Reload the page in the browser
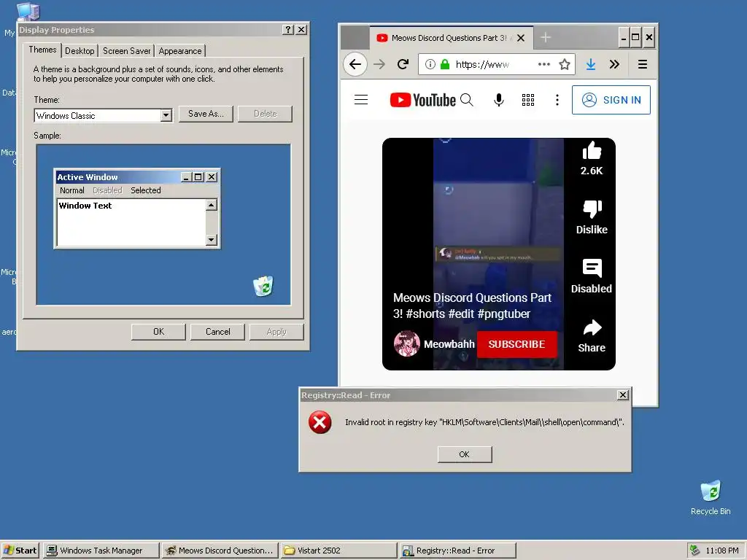747x560 pixels. [403, 64]
